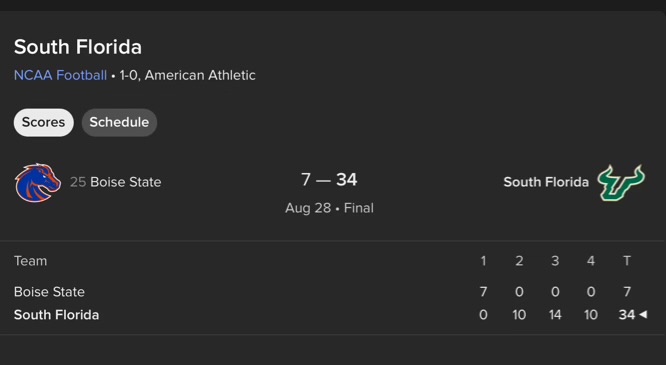The image size is (666, 365).
Task: Click the Aug 28 Final status text
Action: (329, 208)
